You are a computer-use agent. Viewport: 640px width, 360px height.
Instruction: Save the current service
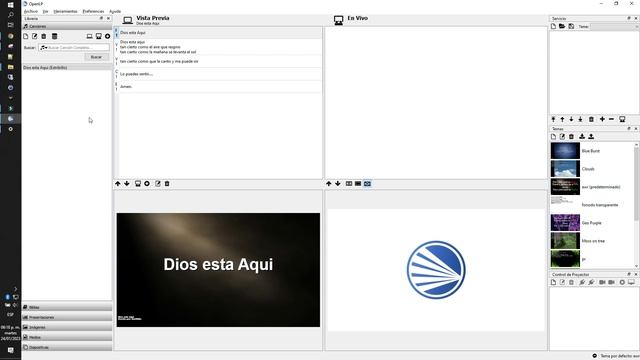coord(571,26)
